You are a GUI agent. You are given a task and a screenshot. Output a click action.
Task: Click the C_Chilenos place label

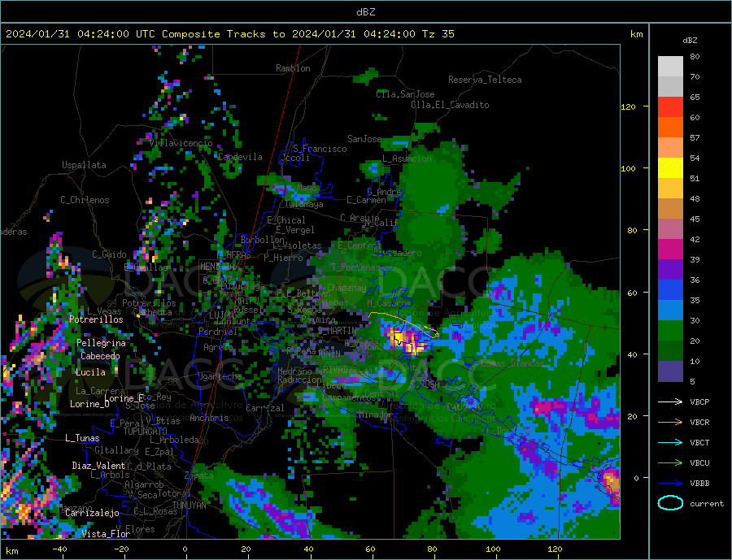tap(85, 200)
